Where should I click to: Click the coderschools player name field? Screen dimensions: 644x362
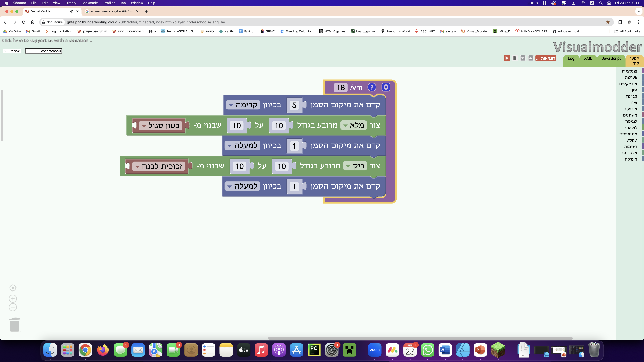pos(44,51)
